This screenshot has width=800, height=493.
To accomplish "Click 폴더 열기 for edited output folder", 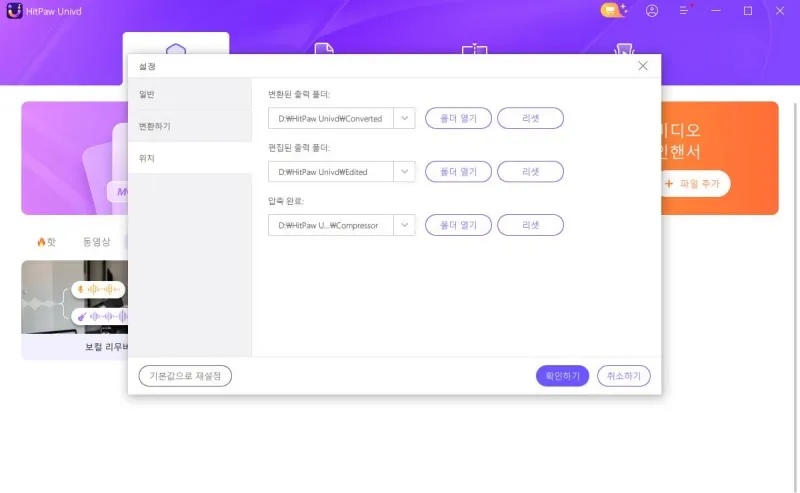I will pyautogui.click(x=458, y=171).
